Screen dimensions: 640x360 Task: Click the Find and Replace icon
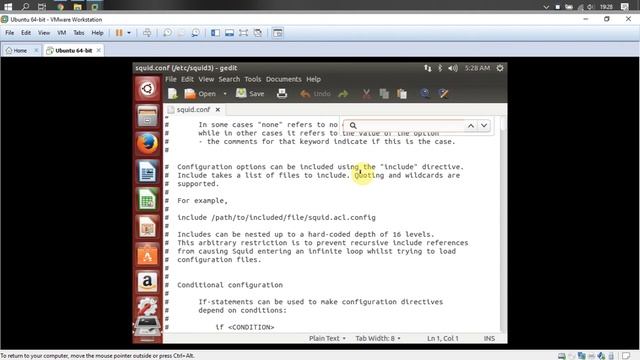[x=443, y=94]
